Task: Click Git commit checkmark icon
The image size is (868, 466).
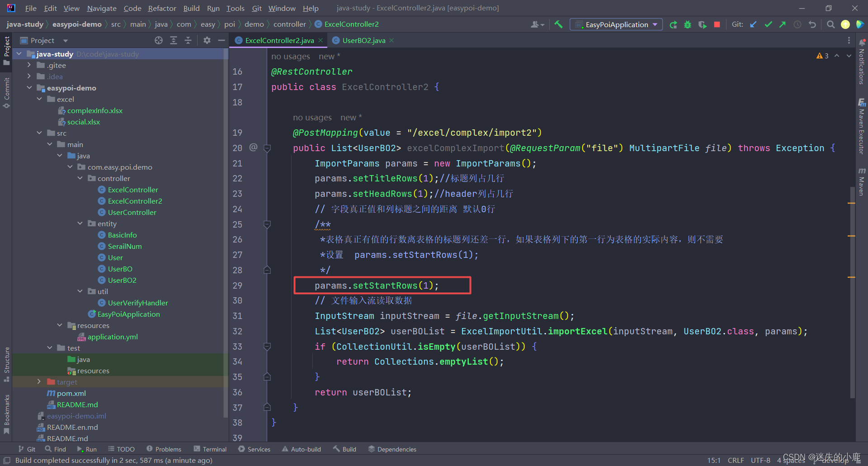Action: pos(768,24)
